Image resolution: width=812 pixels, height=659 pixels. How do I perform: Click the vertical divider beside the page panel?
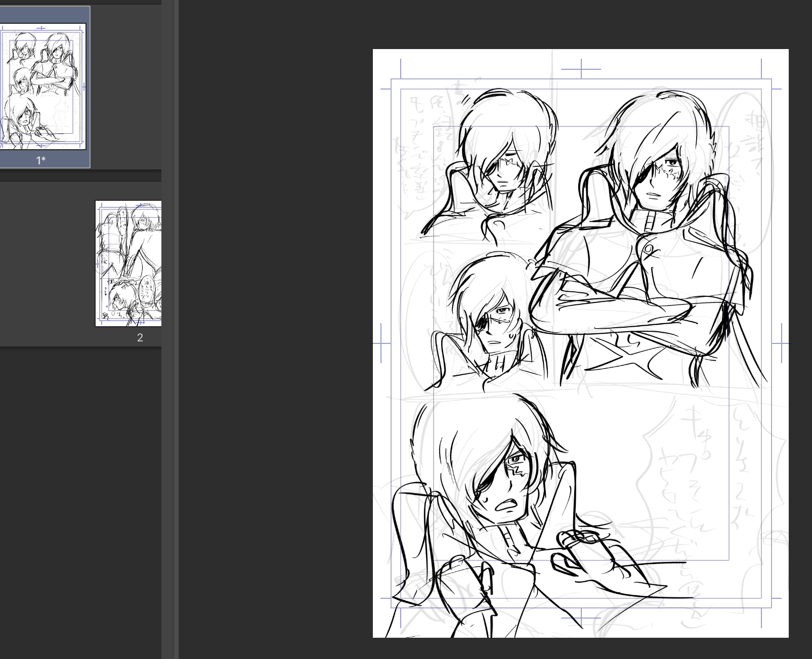click(x=176, y=329)
